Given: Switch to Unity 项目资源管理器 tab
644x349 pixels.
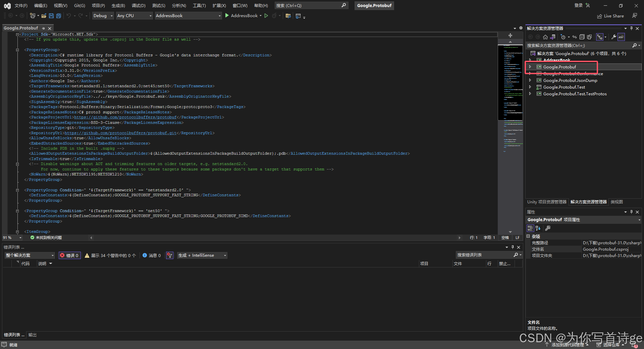Looking at the screenshot, I should pos(547,202).
